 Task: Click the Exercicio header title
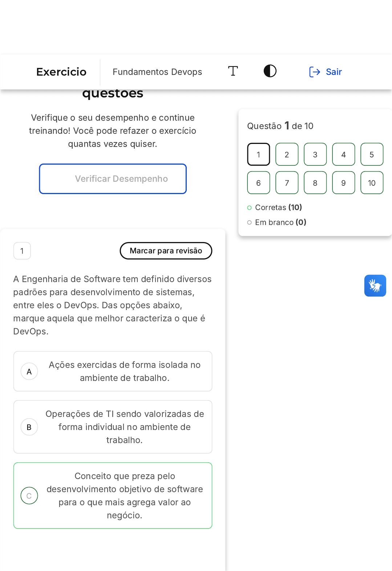pyautogui.click(x=61, y=72)
